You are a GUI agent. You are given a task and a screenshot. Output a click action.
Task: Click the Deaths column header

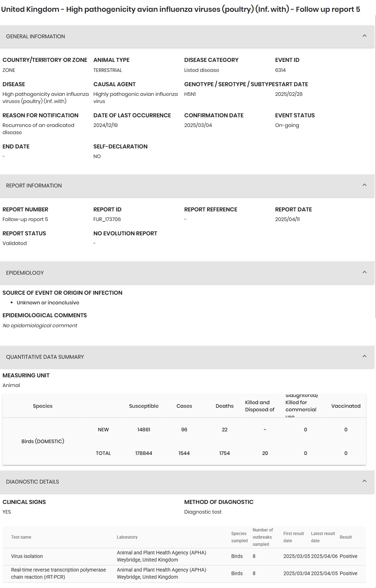224,406
